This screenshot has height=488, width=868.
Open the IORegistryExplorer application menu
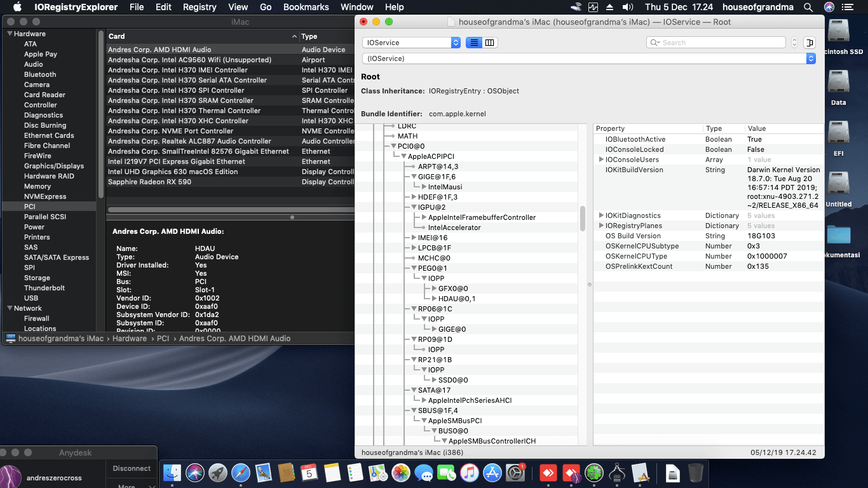click(76, 7)
